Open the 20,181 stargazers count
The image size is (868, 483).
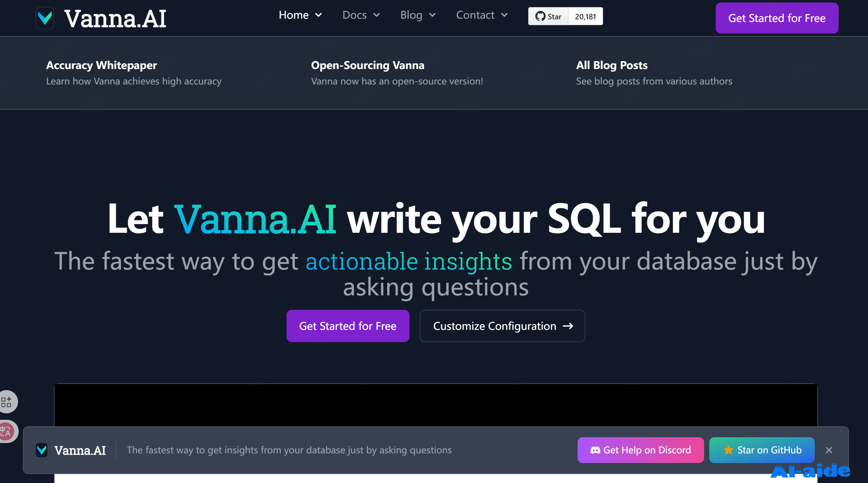(x=585, y=16)
